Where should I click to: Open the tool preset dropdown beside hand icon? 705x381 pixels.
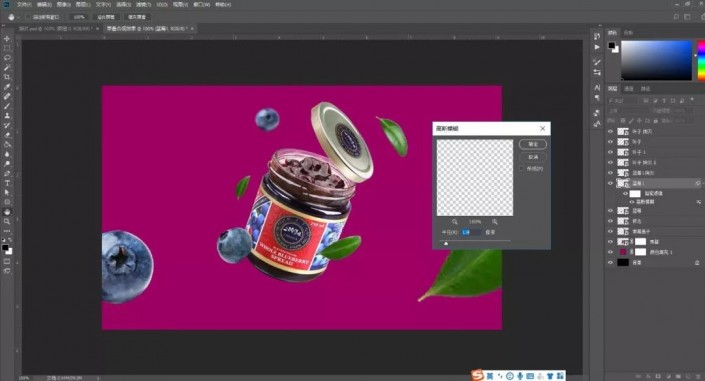pos(18,17)
